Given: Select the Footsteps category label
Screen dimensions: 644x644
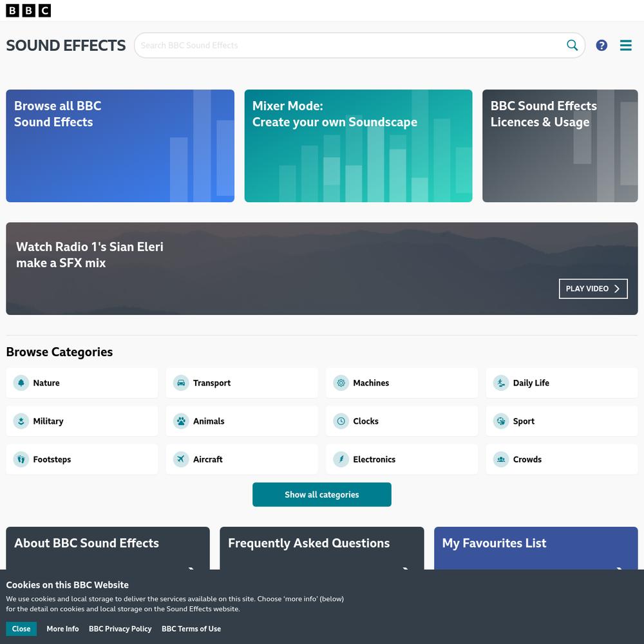Looking at the screenshot, I should pyautogui.click(x=52, y=459).
